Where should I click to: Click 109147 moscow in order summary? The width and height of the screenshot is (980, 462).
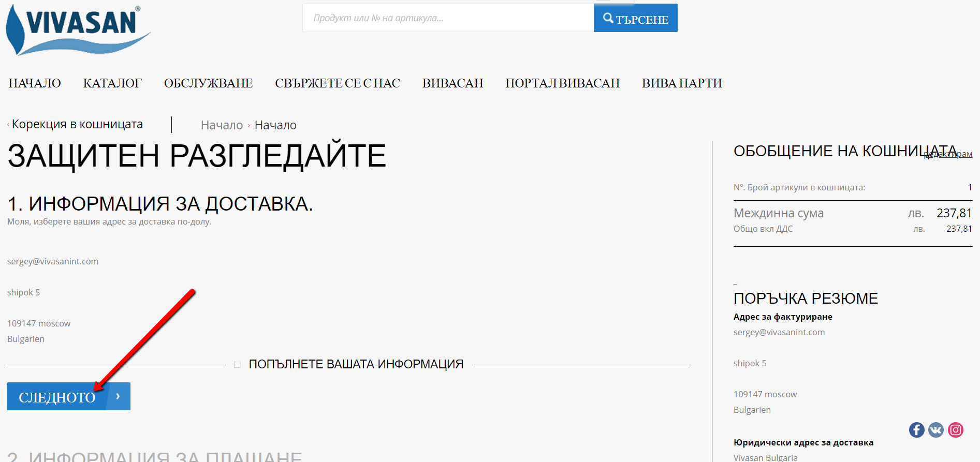(765, 394)
